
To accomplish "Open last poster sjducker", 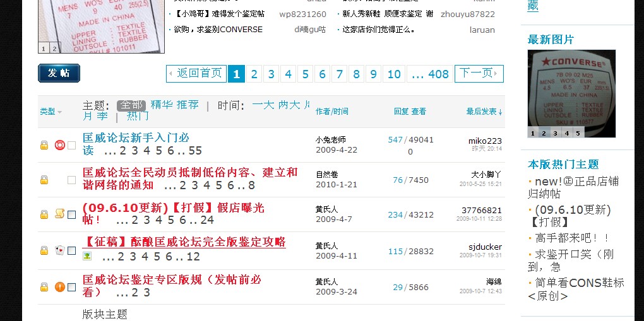I will pyautogui.click(x=485, y=247).
